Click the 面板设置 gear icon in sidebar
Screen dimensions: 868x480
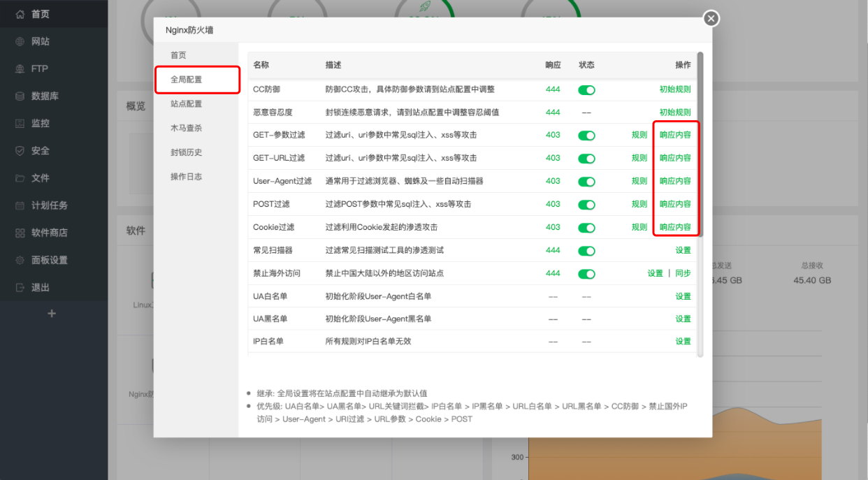pyautogui.click(x=20, y=260)
